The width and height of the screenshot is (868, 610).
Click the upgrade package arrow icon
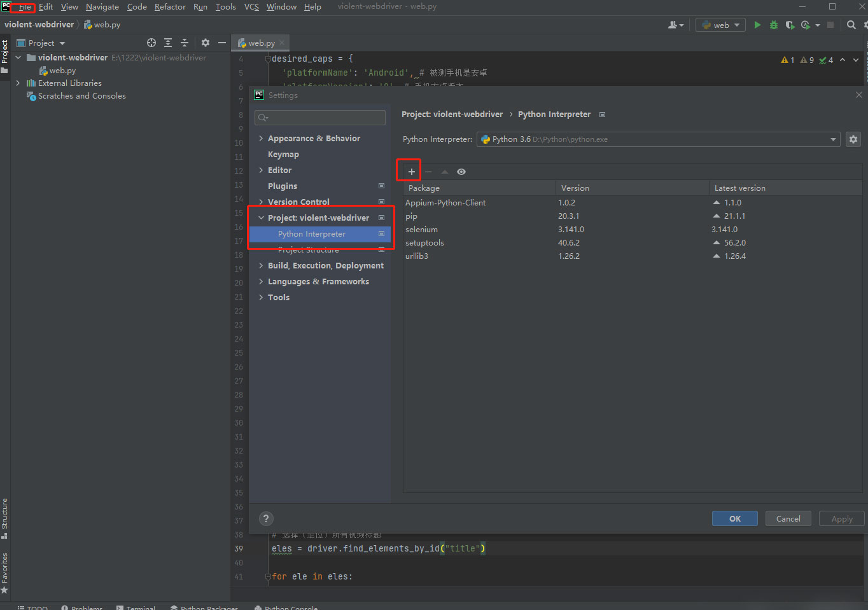(445, 172)
